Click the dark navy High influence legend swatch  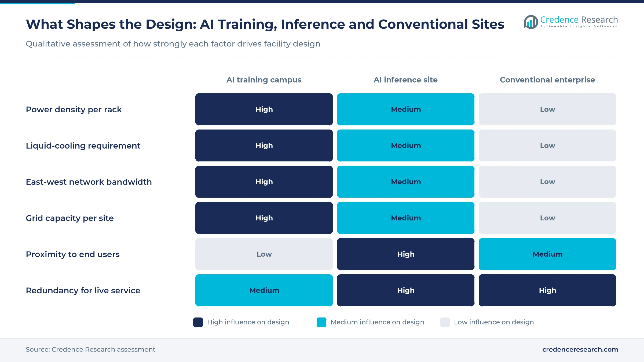(198, 322)
